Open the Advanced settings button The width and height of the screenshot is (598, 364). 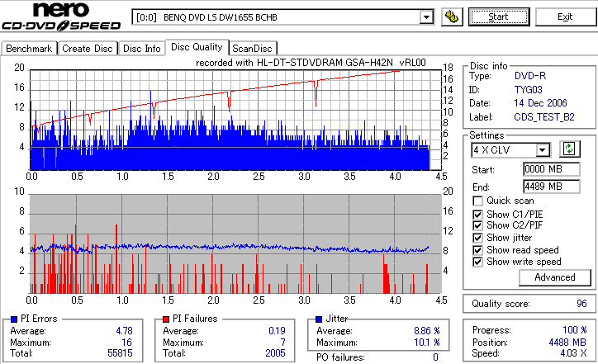pyautogui.click(x=554, y=277)
